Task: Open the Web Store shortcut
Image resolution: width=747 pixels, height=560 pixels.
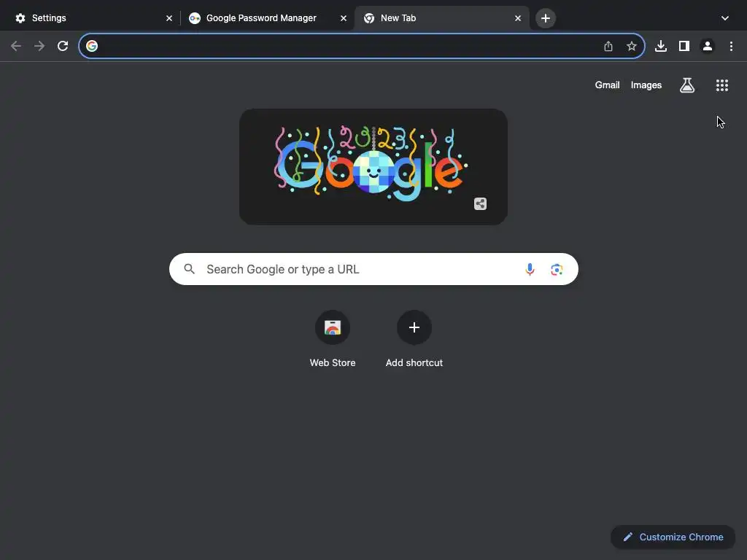Action: click(333, 339)
